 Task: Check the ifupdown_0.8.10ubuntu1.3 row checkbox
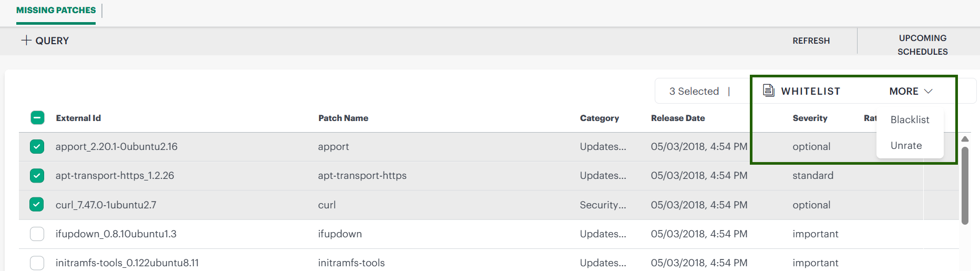click(x=37, y=234)
